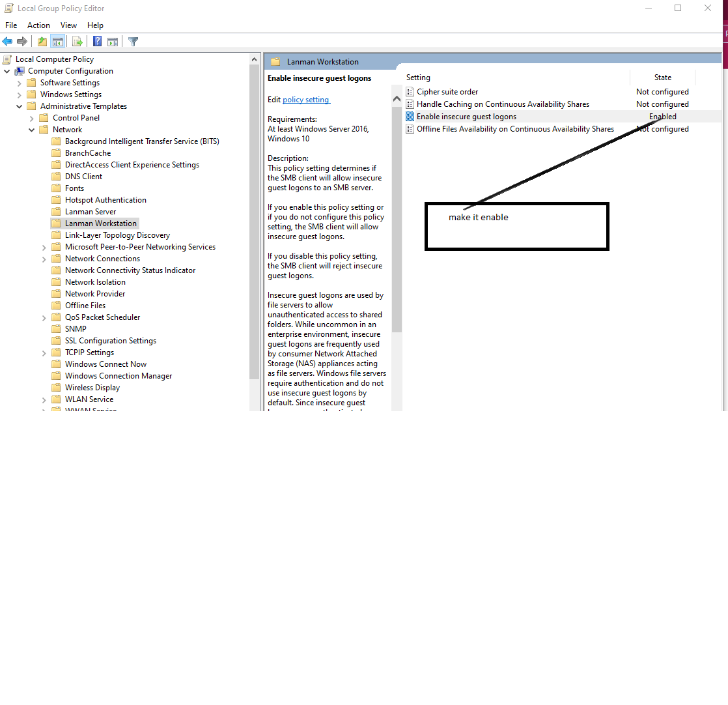Viewport: 728px width, 705px height.
Task: Select DirectAccess Client Experience Settings
Action: pos(132,164)
